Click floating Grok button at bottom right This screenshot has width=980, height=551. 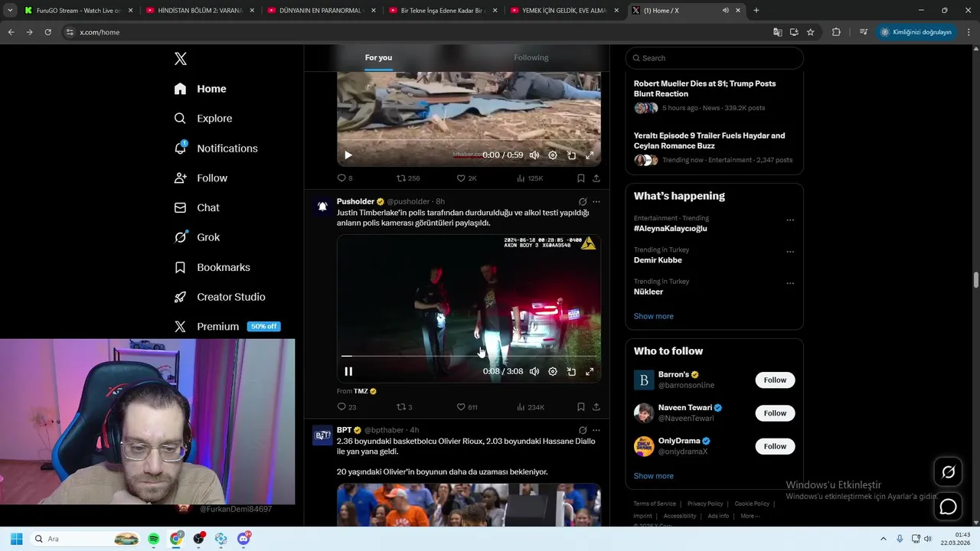948,472
